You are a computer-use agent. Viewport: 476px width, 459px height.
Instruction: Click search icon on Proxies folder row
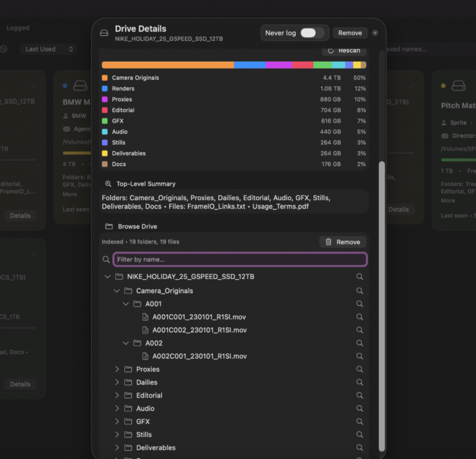[x=360, y=370]
